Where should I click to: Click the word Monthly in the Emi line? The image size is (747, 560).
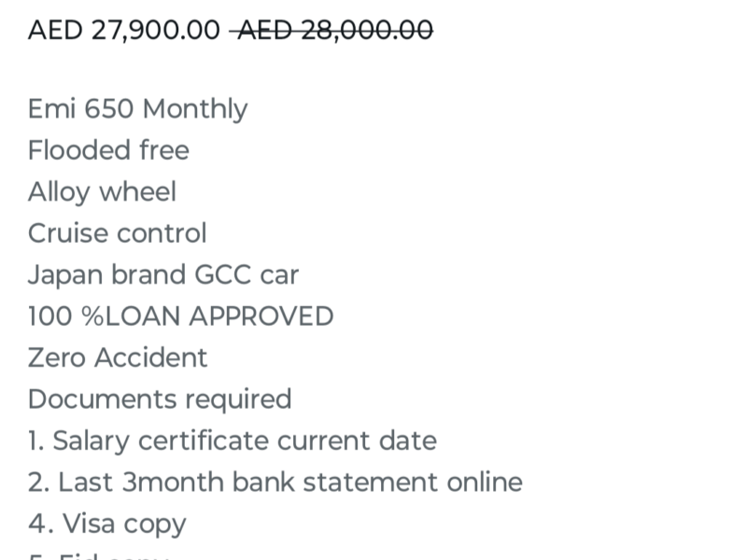[195, 109]
